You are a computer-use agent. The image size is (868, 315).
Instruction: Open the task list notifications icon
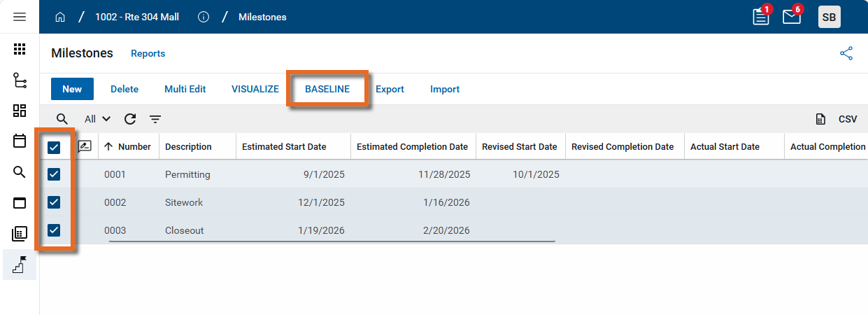tap(760, 17)
